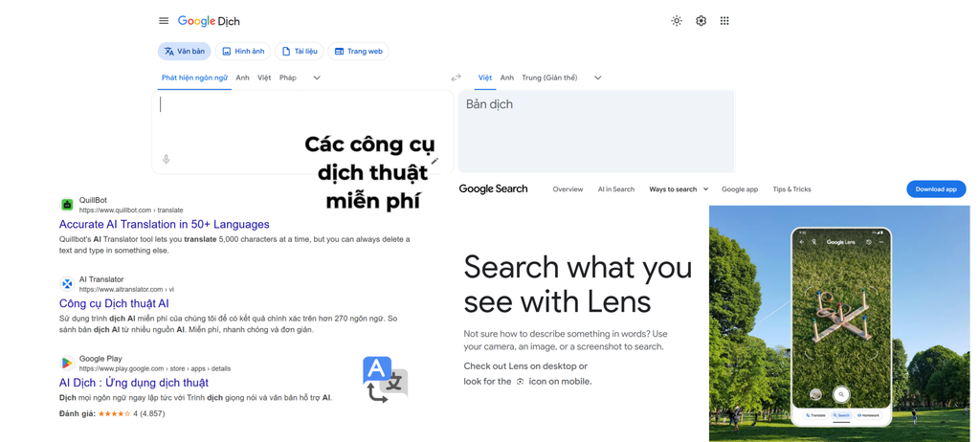Choose Anh as the source language
The width and height of the screenshot is (980, 442).
[x=242, y=77]
